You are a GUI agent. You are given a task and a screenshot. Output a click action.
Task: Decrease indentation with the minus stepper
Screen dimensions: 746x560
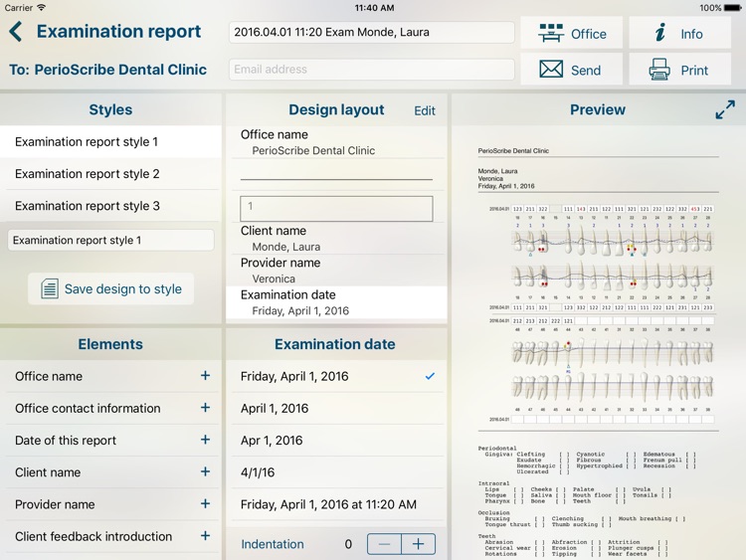[x=385, y=544]
